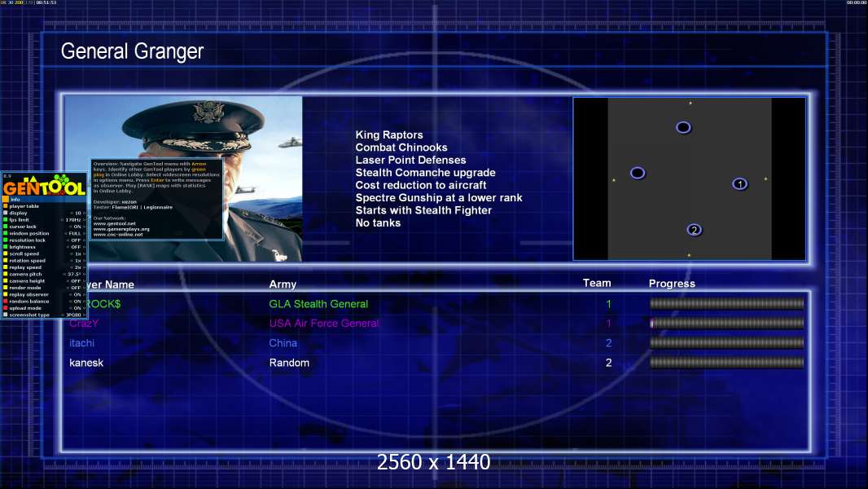Viewport: 868px width, 489px height.
Task: Click the Team column header
Action: point(597,283)
